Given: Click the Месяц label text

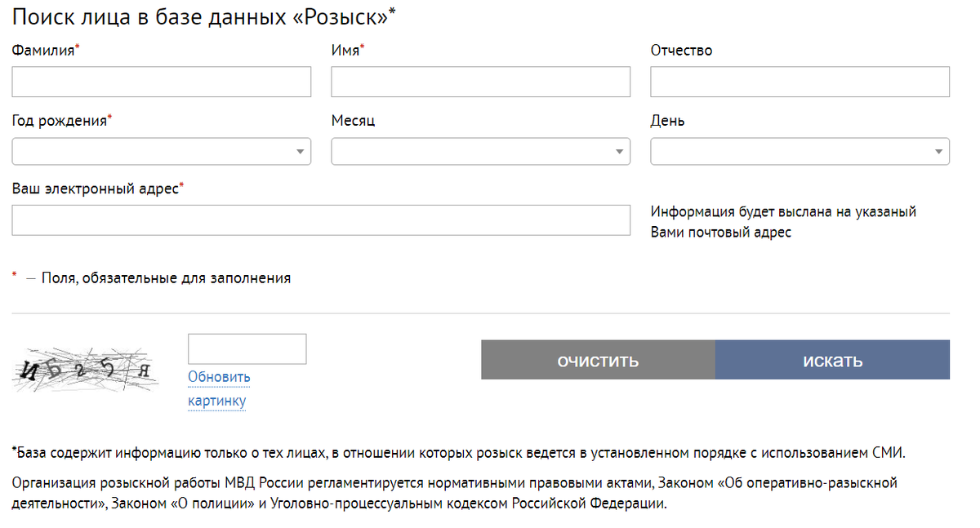Looking at the screenshot, I should click(x=353, y=121).
